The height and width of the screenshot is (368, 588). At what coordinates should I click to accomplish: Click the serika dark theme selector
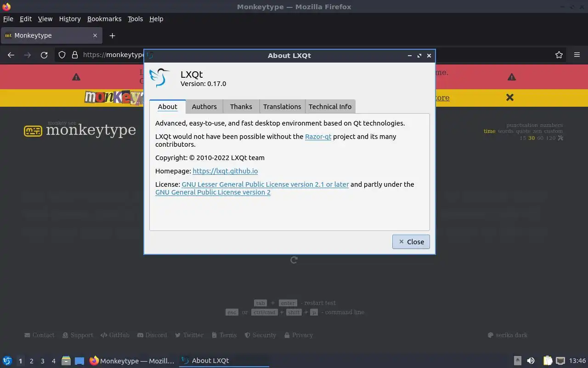click(x=508, y=335)
